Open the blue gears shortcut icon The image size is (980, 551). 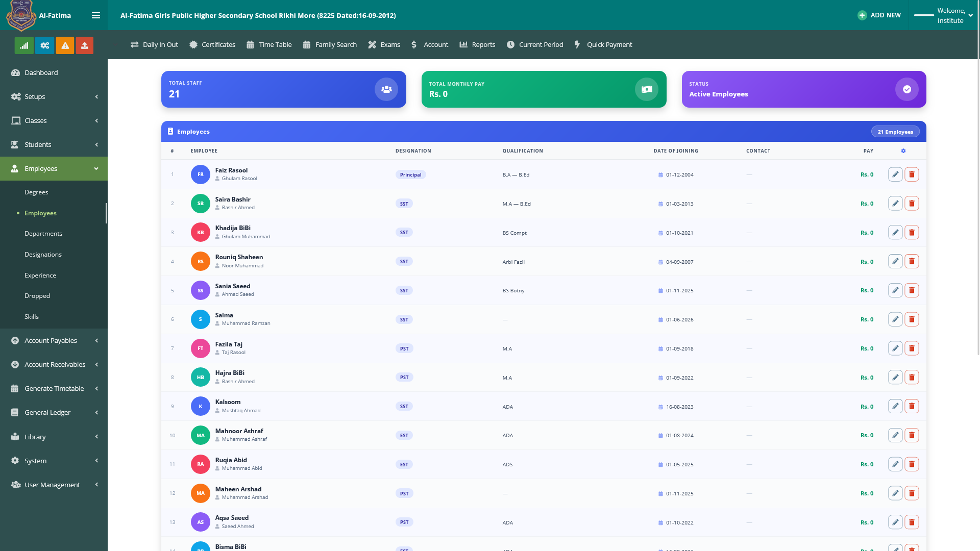pyautogui.click(x=44, y=45)
